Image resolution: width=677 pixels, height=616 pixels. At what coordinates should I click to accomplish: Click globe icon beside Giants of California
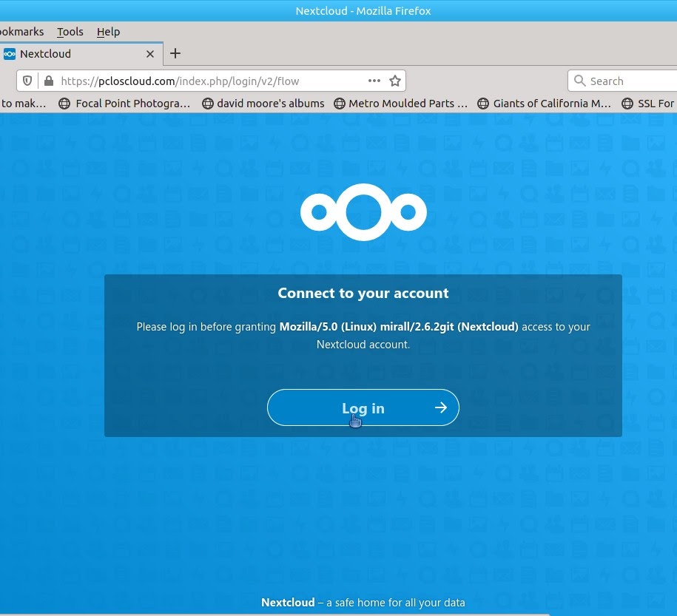coord(482,104)
